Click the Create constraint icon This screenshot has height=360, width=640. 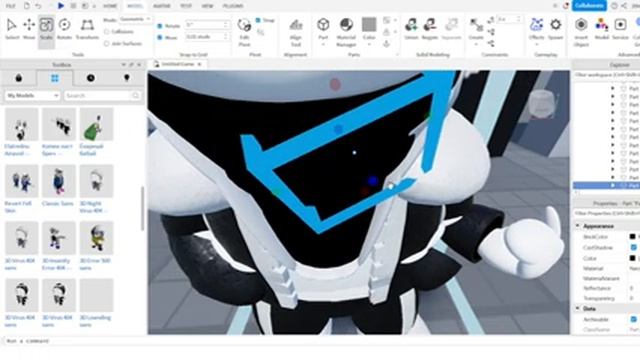tap(476, 29)
